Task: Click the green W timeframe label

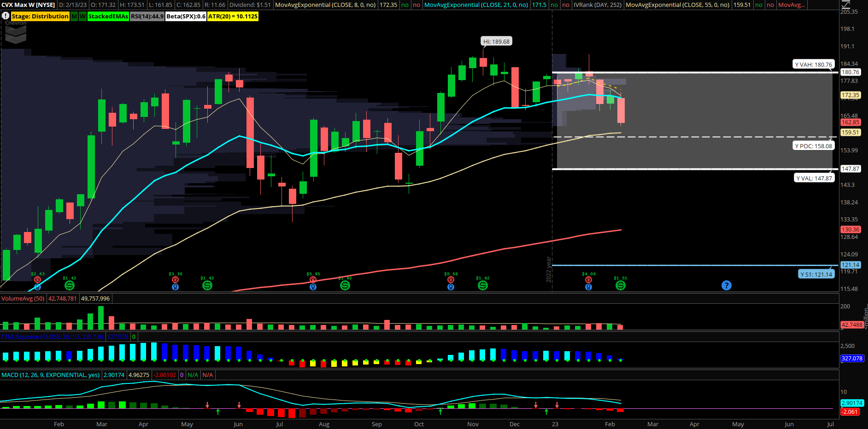Action: [82, 16]
